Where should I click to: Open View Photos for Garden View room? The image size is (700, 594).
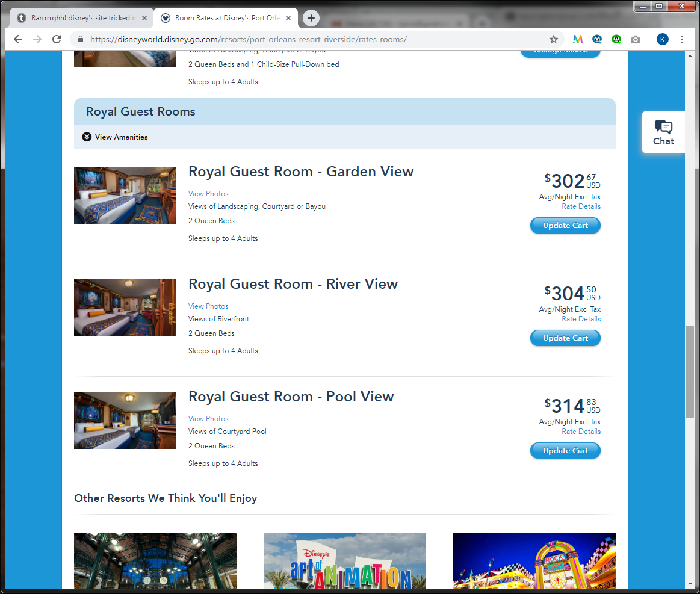[x=208, y=194]
